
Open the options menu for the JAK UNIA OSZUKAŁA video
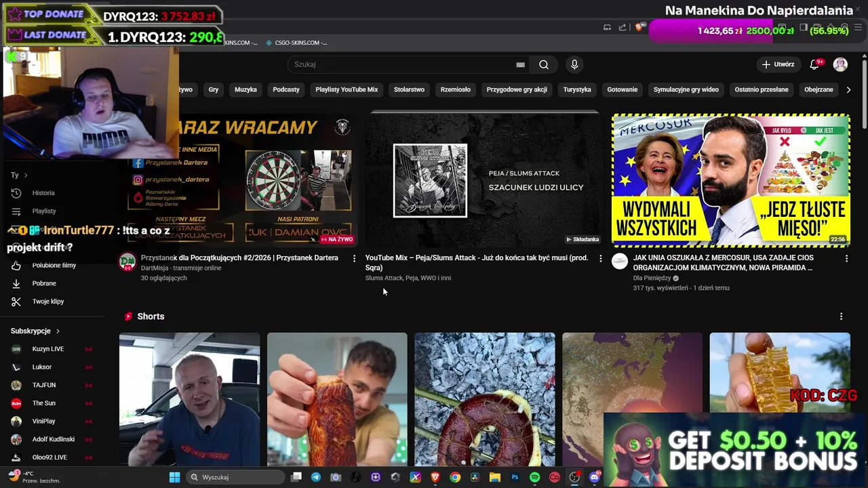tap(846, 258)
